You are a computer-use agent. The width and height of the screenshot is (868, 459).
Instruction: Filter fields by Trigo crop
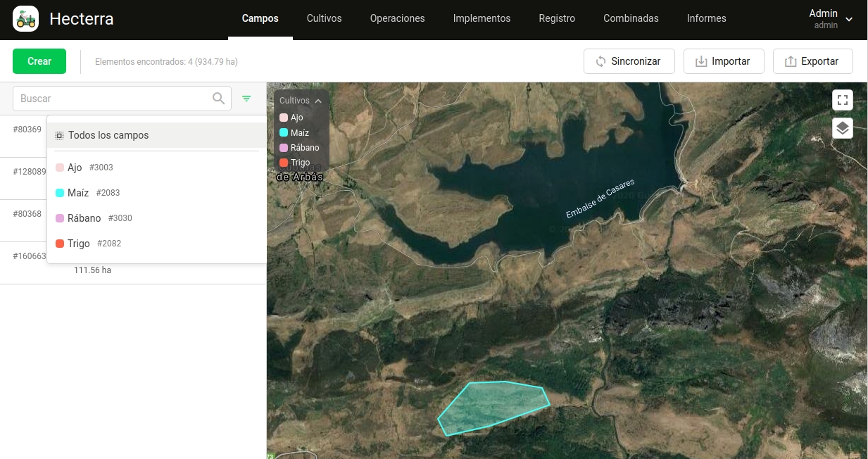point(79,244)
